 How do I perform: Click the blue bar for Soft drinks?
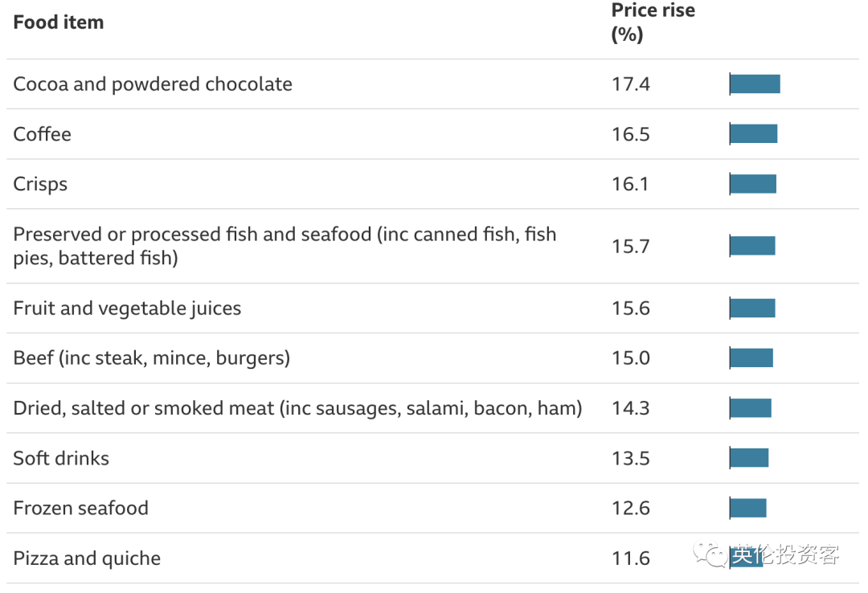click(749, 458)
